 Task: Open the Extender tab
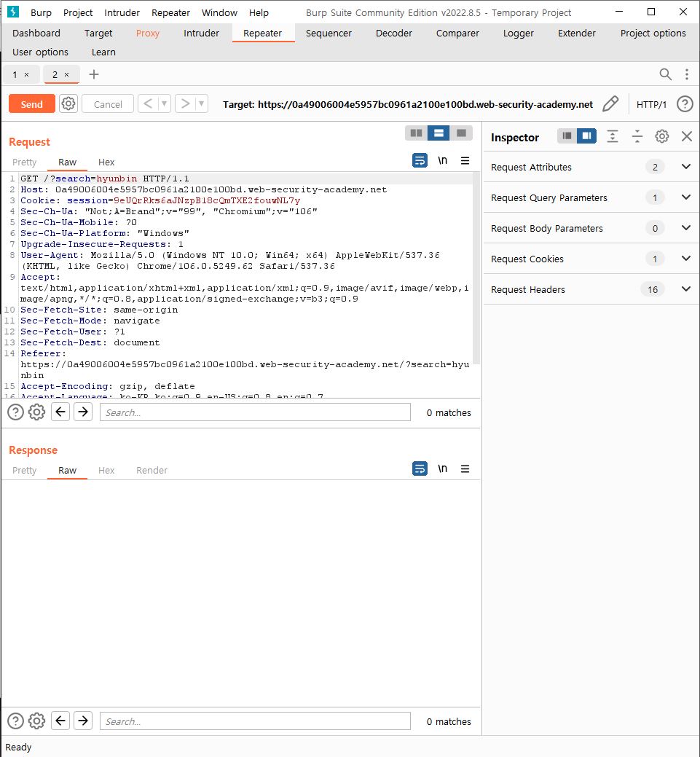[x=576, y=33]
